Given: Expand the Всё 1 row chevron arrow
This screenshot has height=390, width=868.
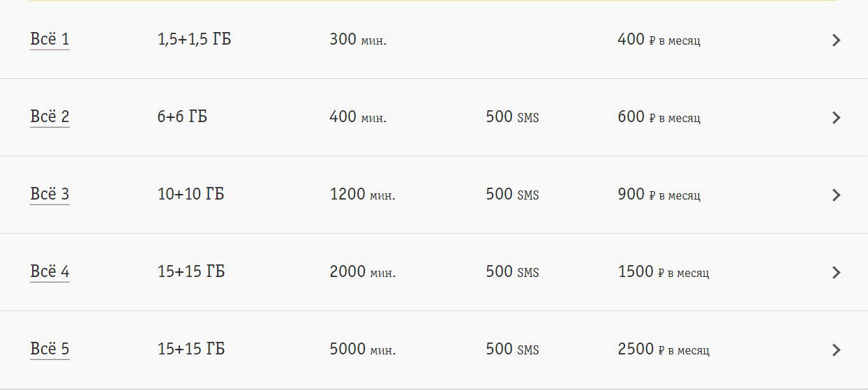Looking at the screenshot, I should (x=836, y=40).
